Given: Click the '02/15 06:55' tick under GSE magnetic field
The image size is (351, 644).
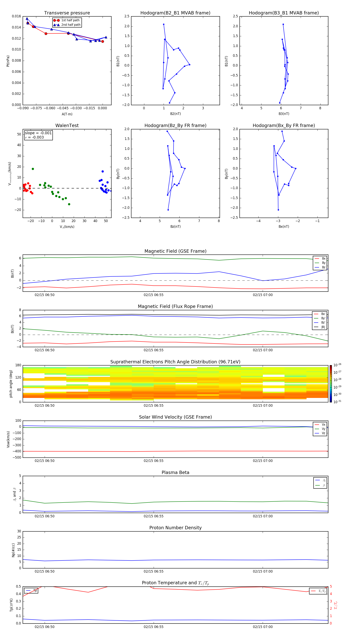Looking at the screenshot, I should coord(153,295).
